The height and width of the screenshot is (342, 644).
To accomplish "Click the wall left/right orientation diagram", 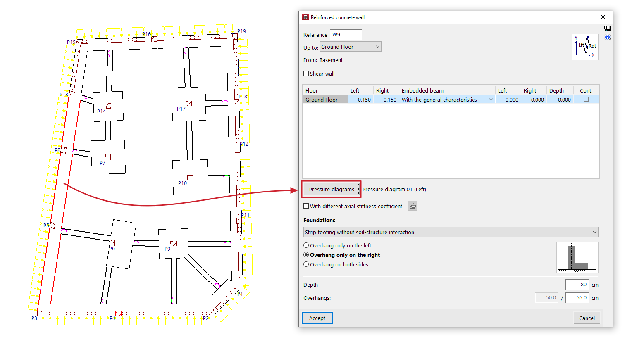I will coord(585,47).
